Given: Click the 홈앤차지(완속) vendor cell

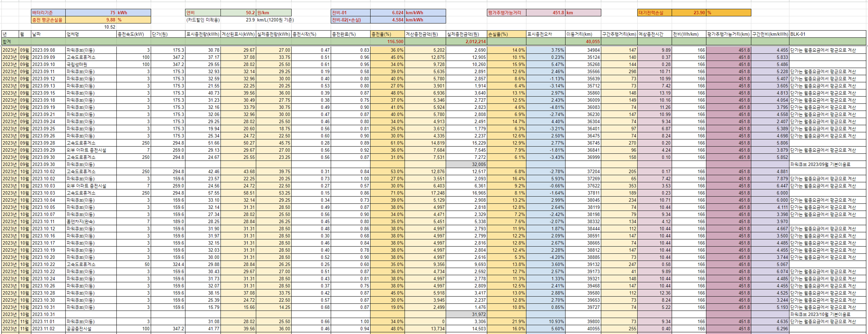Looking at the screenshot, I should pyautogui.click(x=91, y=222).
